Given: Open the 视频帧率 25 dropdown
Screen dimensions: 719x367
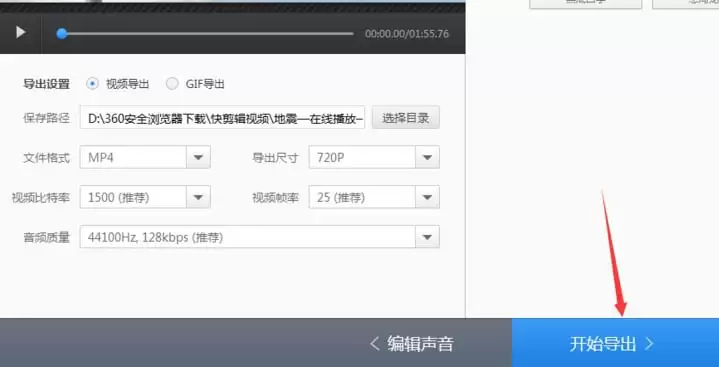Looking at the screenshot, I should (374, 197).
